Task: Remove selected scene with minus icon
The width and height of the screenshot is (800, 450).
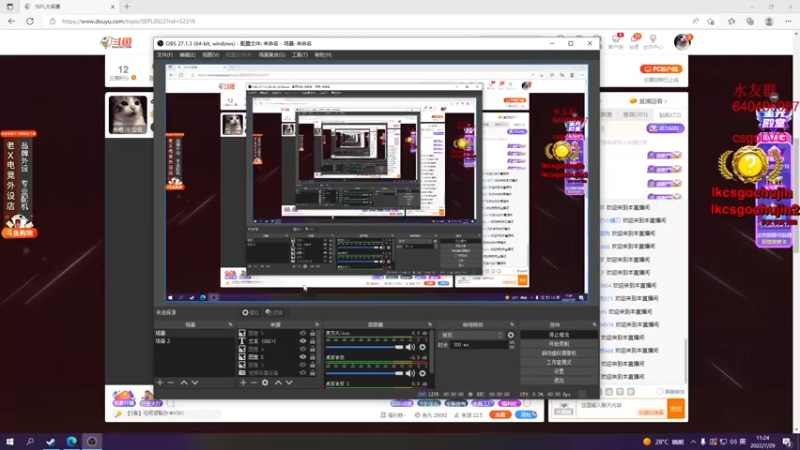Action: (171, 382)
